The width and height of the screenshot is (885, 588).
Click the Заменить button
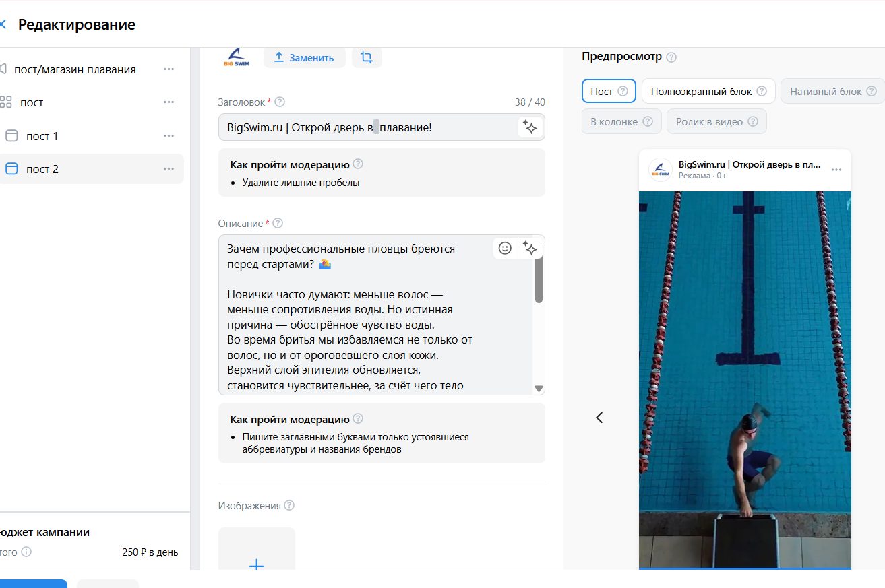304,58
